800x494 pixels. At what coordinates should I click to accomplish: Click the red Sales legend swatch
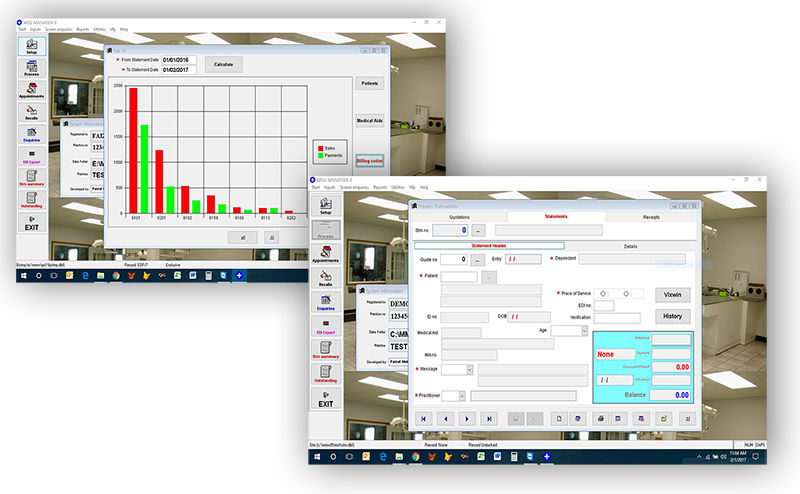pyautogui.click(x=318, y=147)
